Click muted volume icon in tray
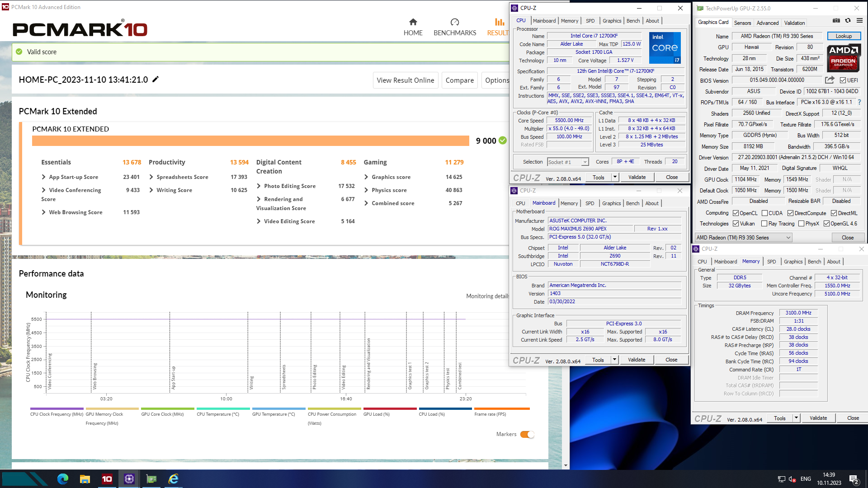The height and width of the screenshot is (488, 868). tap(792, 479)
